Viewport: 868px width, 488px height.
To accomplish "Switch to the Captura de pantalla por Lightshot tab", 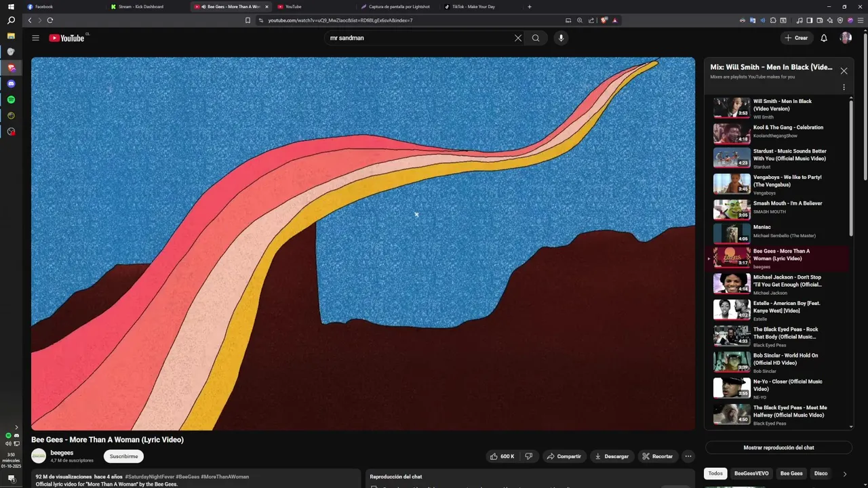I will 399,7.
